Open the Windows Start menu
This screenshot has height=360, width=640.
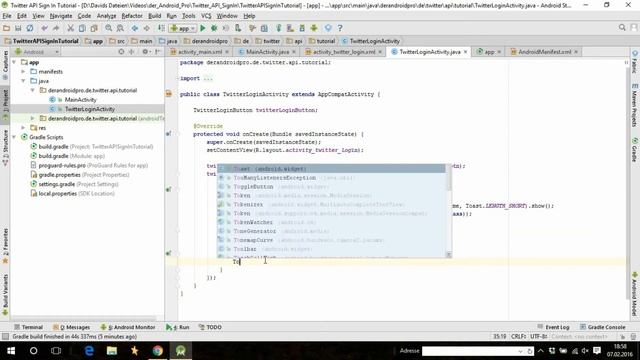click(x=11, y=351)
